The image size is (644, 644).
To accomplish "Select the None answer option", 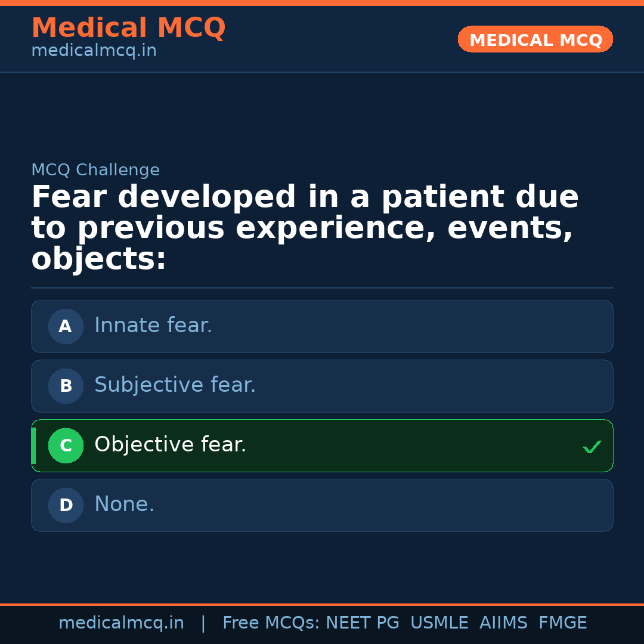I will [322, 505].
